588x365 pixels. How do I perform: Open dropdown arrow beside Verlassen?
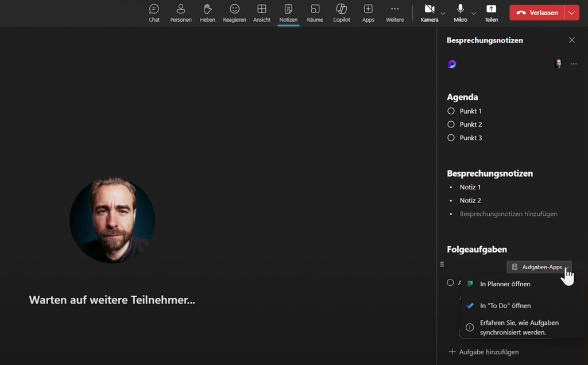[x=571, y=13]
